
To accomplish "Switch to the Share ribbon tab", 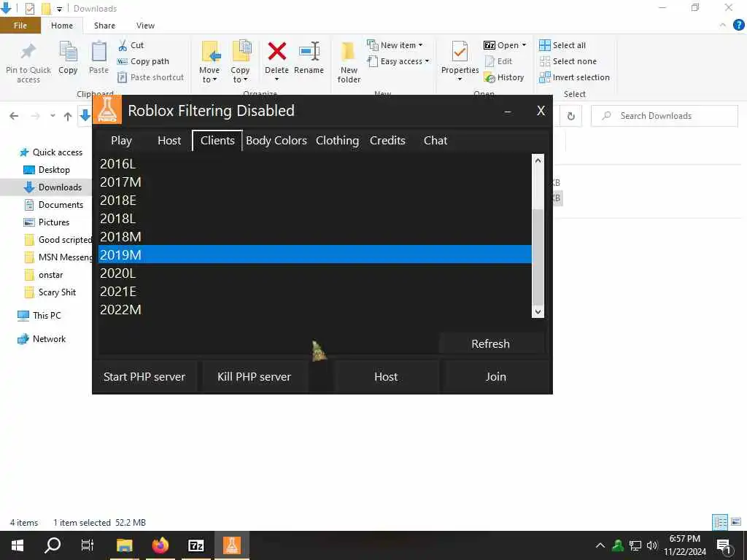I will (x=104, y=26).
